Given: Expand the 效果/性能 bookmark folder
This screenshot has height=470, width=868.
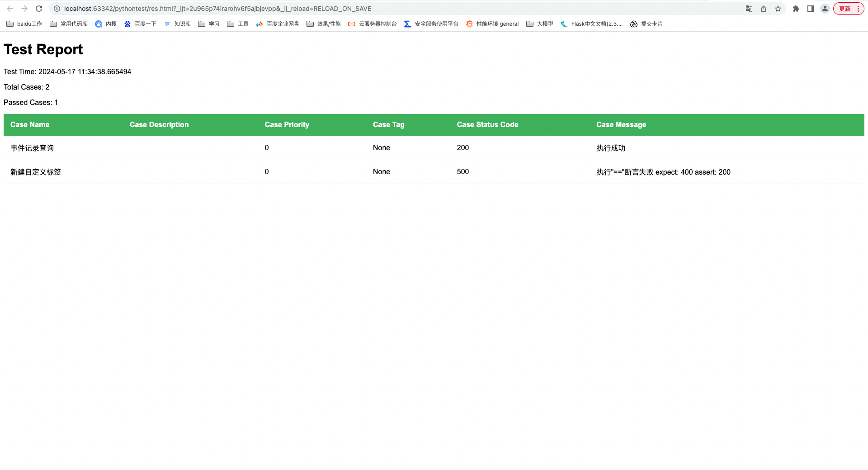Looking at the screenshot, I should (324, 24).
